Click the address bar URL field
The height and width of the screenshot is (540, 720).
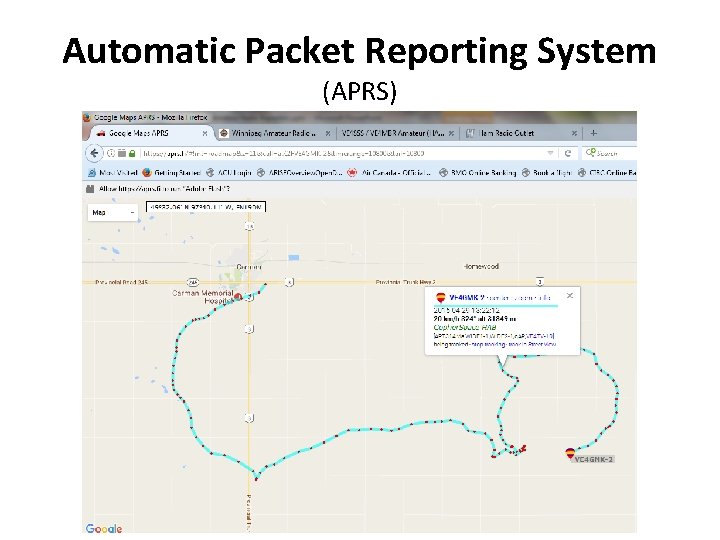[x=342, y=153]
